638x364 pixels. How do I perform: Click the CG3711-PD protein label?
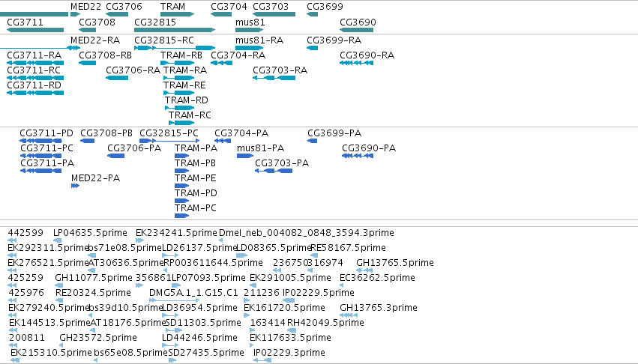pyautogui.click(x=46, y=133)
